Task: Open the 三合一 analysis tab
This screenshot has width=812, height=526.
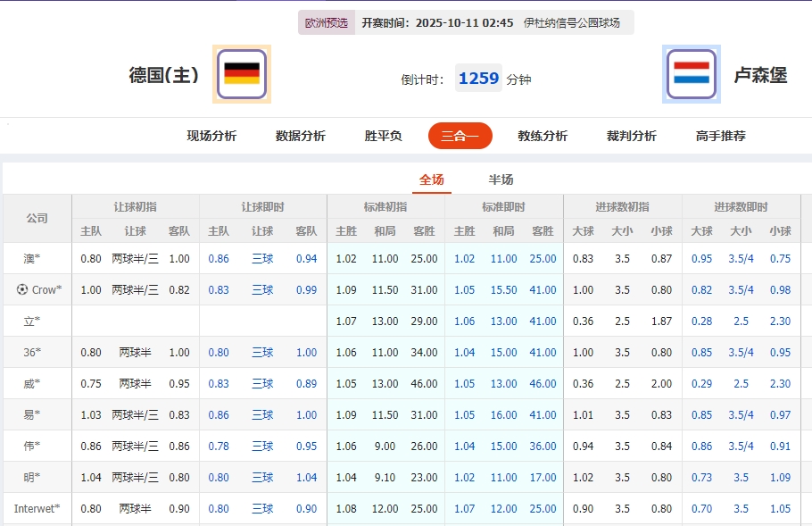Action: 460,136
